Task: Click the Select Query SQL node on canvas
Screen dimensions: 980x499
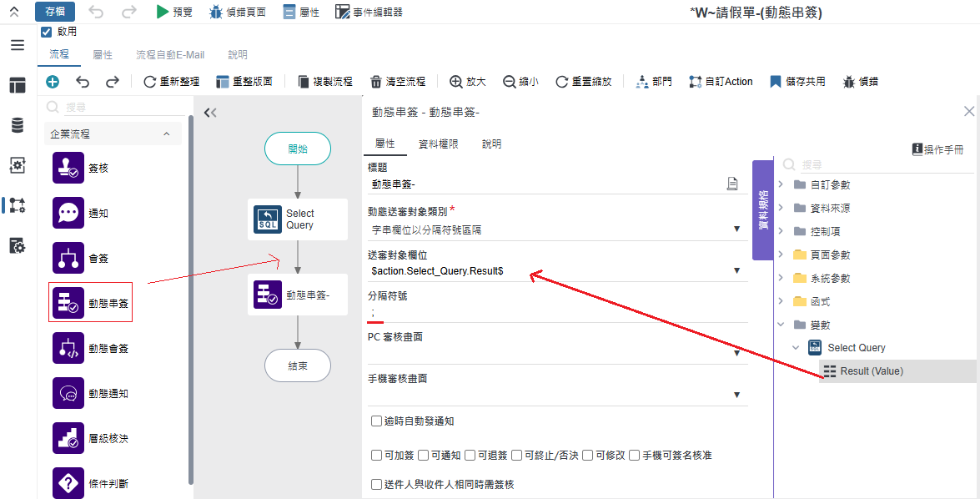Action: point(297,219)
